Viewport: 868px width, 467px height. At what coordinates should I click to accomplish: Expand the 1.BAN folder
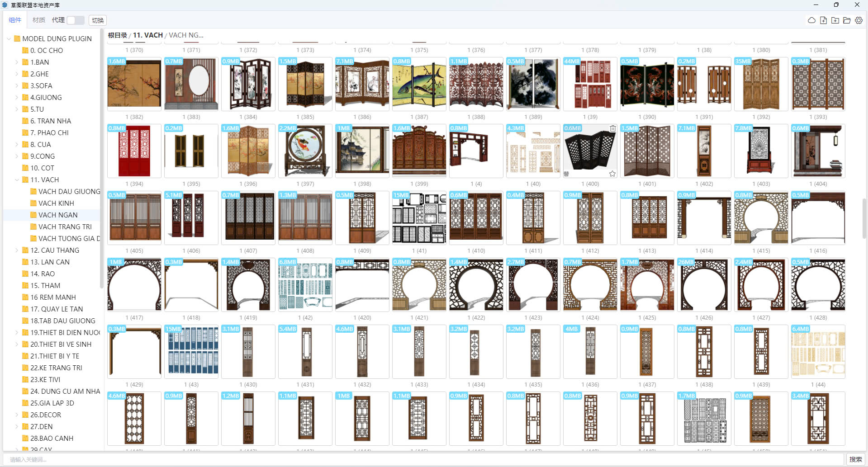[17, 62]
